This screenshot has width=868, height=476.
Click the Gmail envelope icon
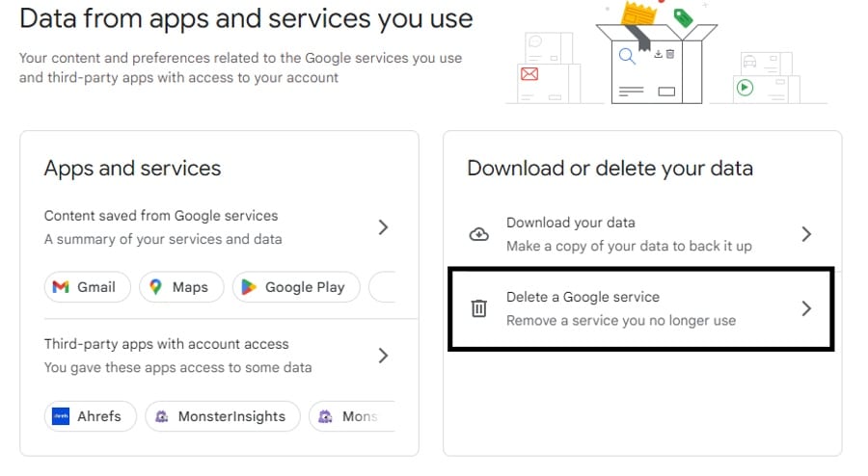(61, 287)
